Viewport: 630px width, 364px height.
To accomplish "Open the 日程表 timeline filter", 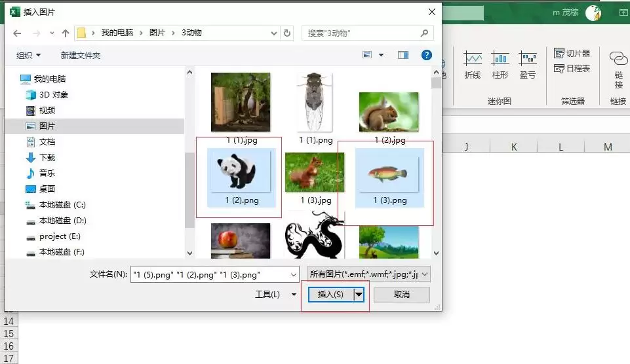I will (x=572, y=69).
